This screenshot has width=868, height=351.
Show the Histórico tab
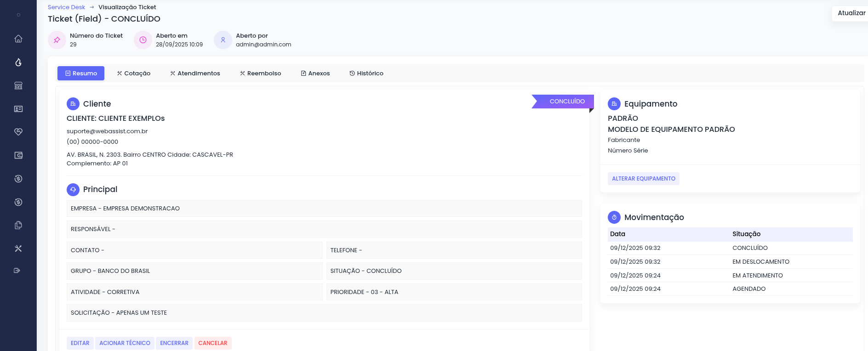coord(366,74)
